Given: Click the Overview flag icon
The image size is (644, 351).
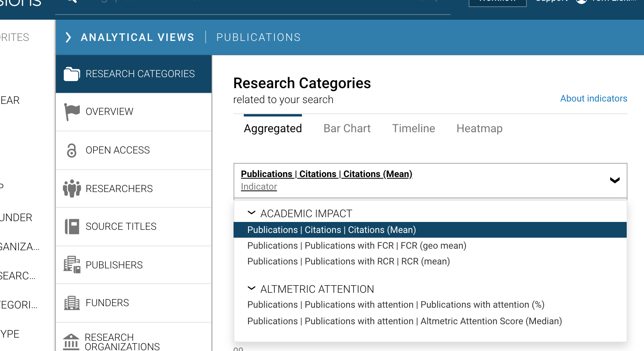Looking at the screenshot, I should coord(72,112).
